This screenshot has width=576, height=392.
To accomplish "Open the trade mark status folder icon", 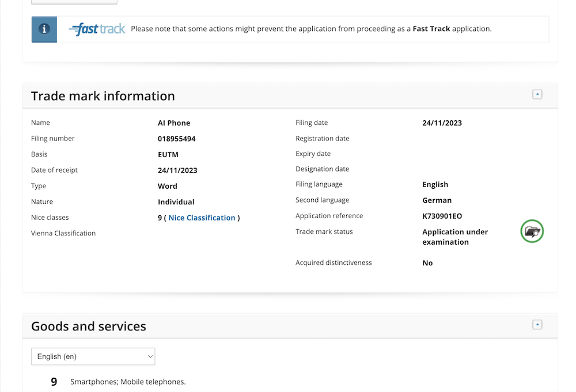I will (532, 231).
